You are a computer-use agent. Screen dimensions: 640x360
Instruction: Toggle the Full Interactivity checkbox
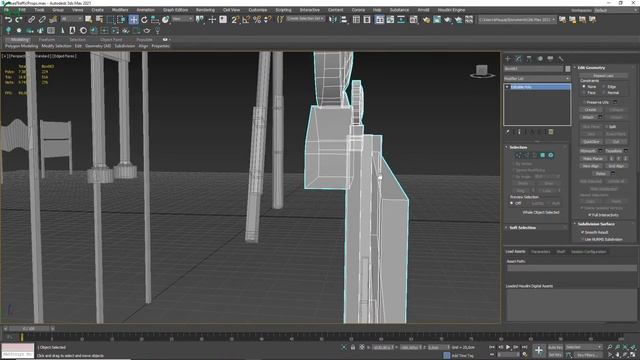pos(589,215)
